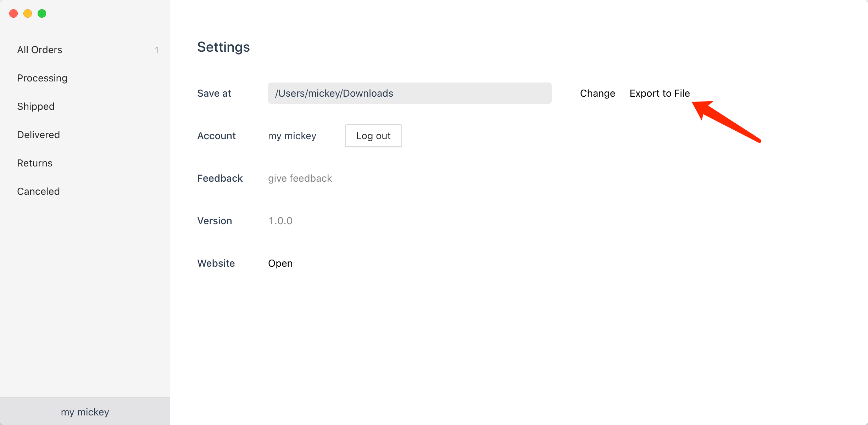Close the window with red button
The width and height of the screenshot is (868, 425).
click(13, 13)
